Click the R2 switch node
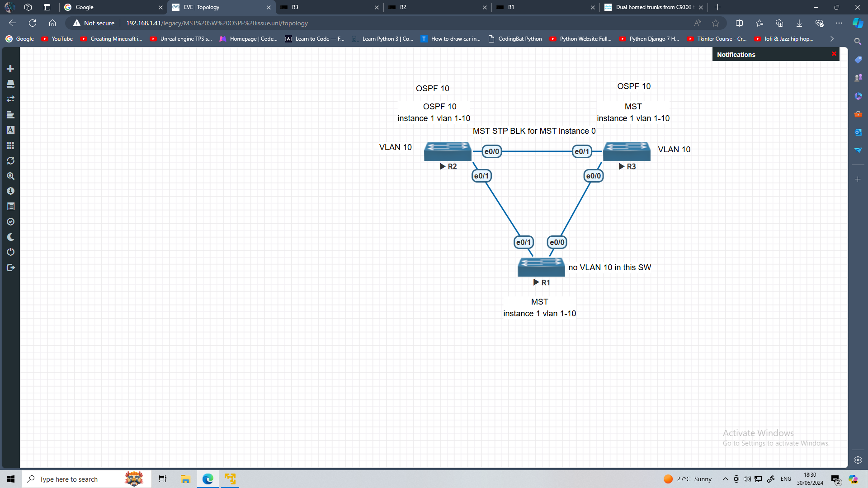The image size is (868, 488). tap(447, 151)
